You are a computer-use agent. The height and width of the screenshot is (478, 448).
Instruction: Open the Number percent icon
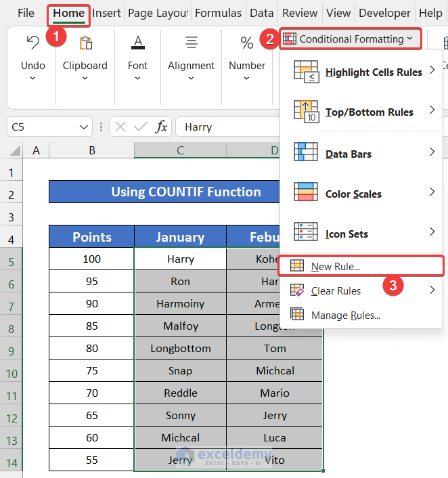tap(247, 43)
